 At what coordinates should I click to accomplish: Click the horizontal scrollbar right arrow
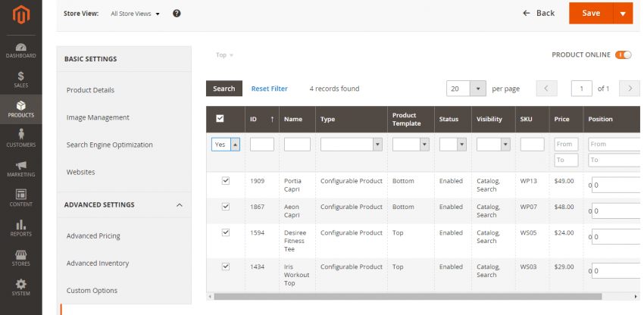[636, 296]
